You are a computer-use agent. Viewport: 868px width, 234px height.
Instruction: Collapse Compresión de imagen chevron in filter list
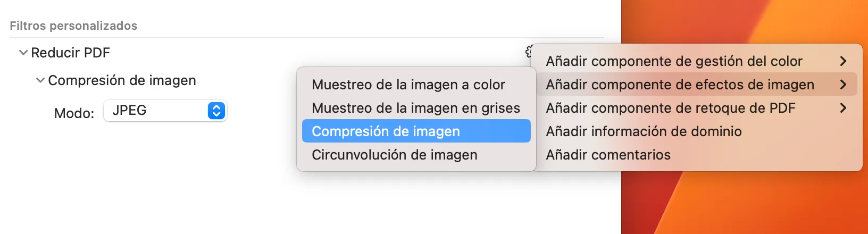pyautogui.click(x=40, y=80)
